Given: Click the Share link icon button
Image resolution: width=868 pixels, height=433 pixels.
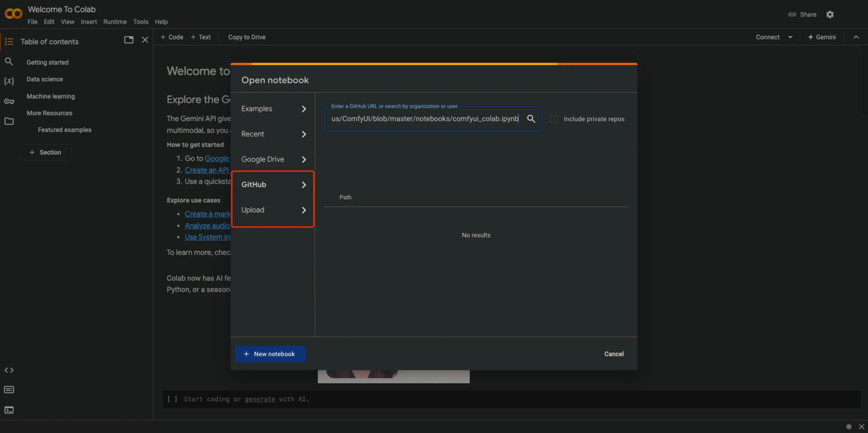Looking at the screenshot, I should click(x=802, y=14).
